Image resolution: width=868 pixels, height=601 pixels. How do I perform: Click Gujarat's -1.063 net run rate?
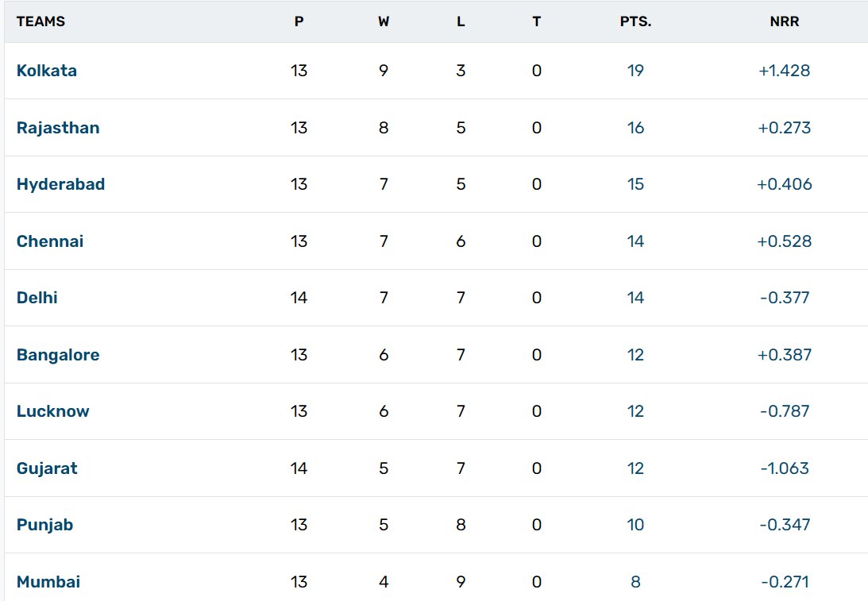point(785,468)
